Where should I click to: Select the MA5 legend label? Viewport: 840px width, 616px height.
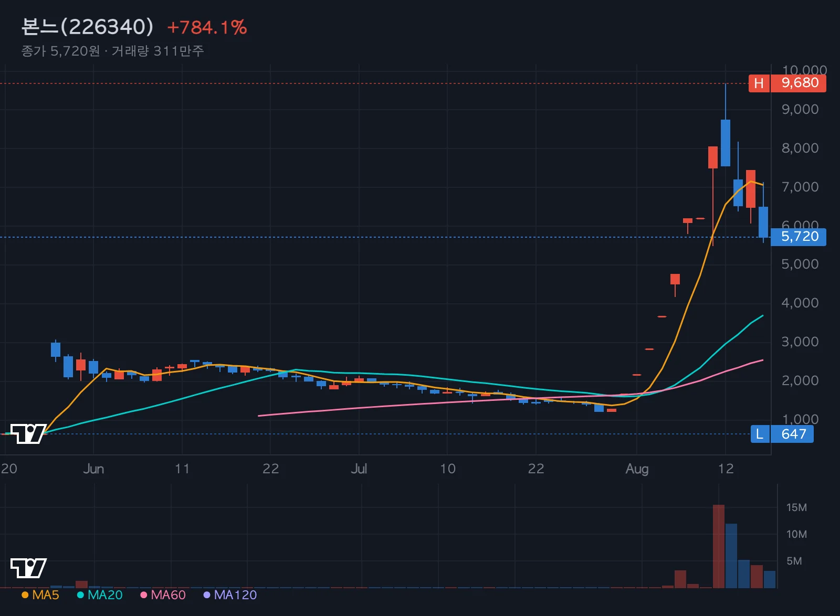46,595
